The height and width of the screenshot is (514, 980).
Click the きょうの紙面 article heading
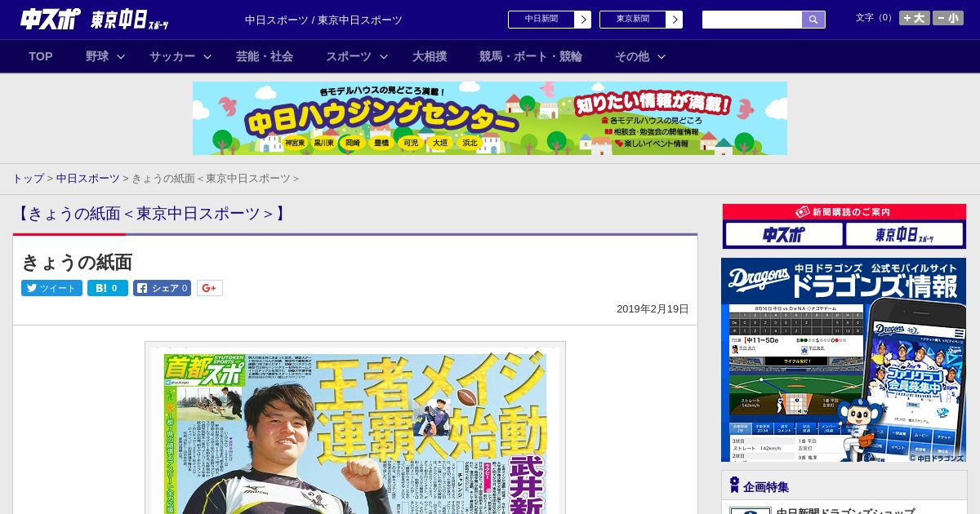pos(77,262)
